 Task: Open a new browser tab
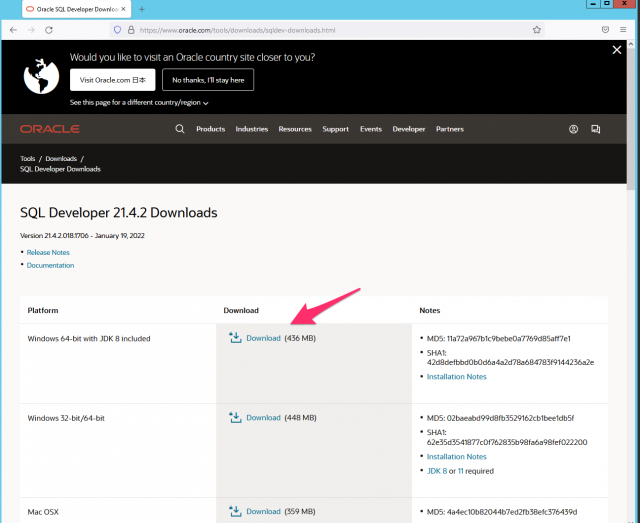click(142, 9)
